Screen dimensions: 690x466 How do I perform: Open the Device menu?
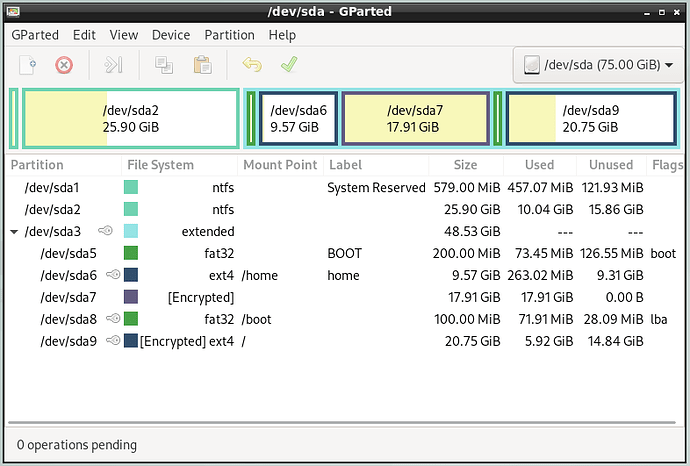[171, 35]
